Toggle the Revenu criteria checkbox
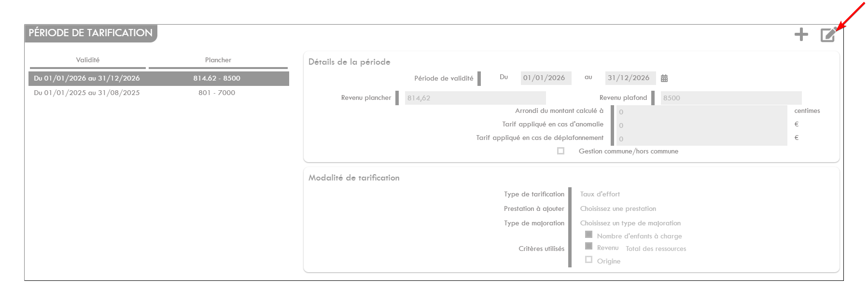 click(588, 246)
